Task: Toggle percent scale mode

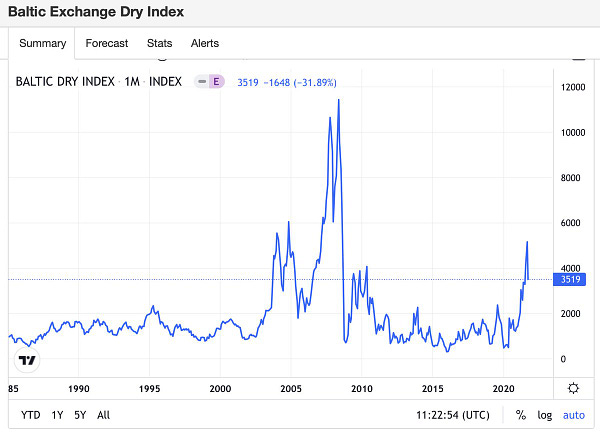Action: coord(520,415)
